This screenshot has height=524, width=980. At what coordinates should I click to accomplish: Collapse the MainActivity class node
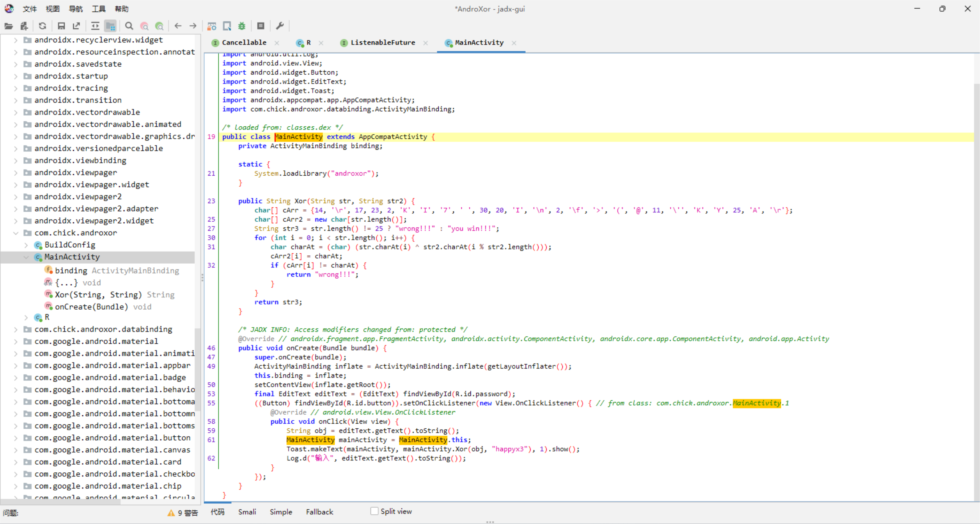tap(26, 257)
